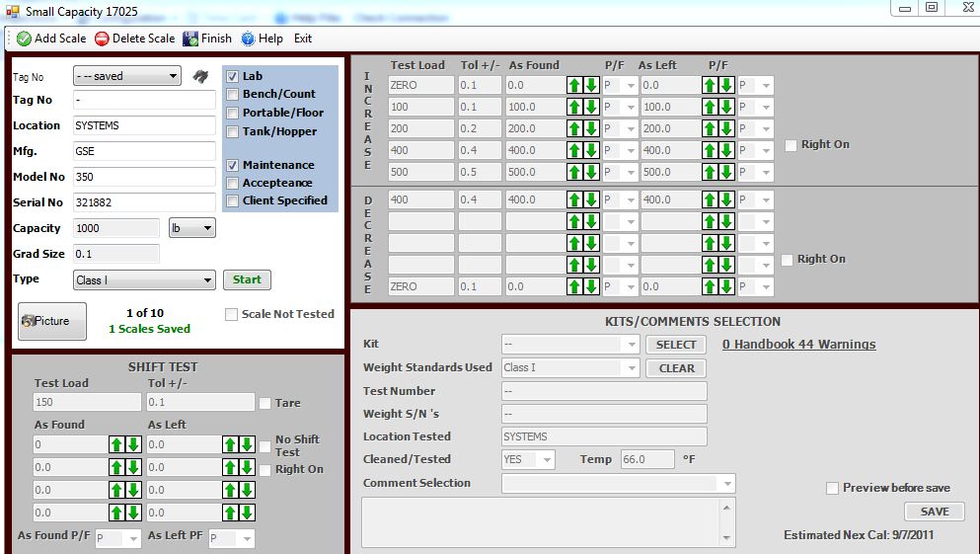Image resolution: width=980 pixels, height=554 pixels.
Task: Increase As Found on decrease row 400
Action: [x=574, y=200]
